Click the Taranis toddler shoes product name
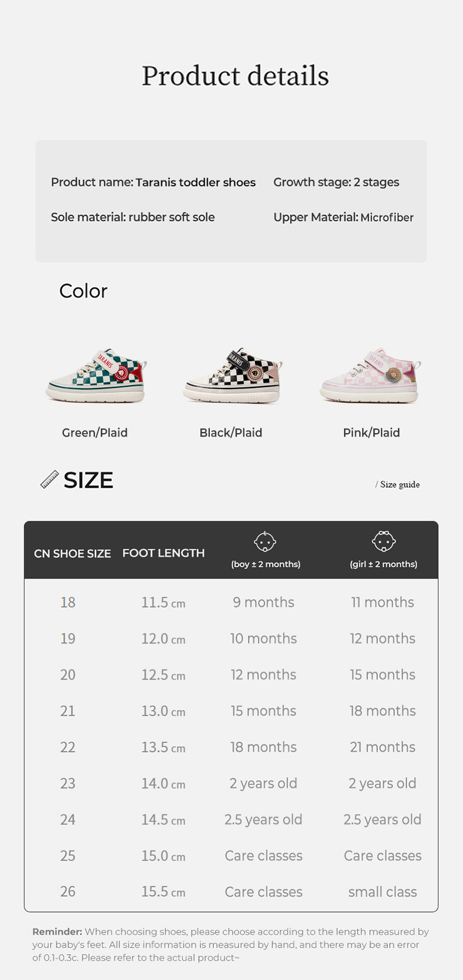 tap(195, 182)
